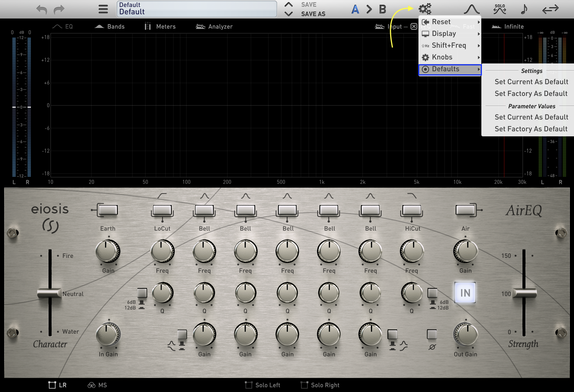Click the LoCut Freq knob
Image resolution: width=574 pixels, height=392 pixels.
pyautogui.click(x=162, y=251)
